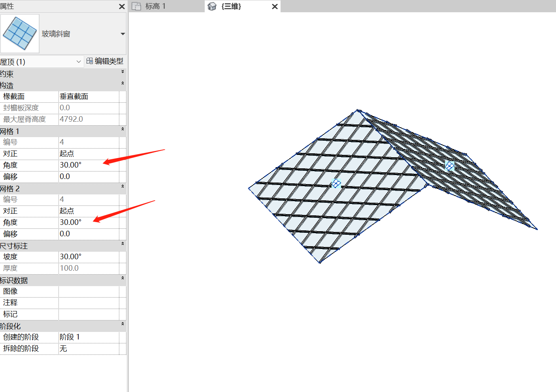
Task: Click the 网格 2 角度 value field
Action: click(x=89, y=222)
